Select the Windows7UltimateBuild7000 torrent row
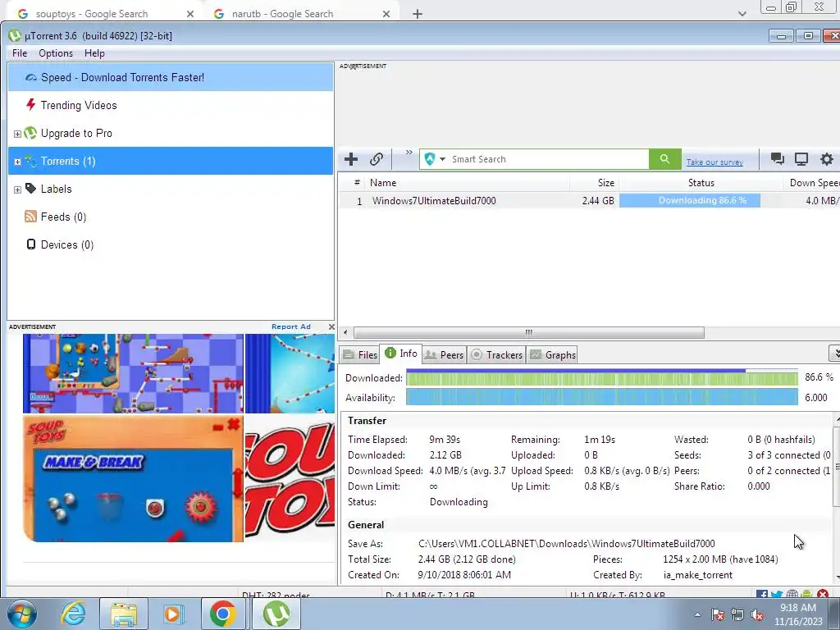This screenshot has height=630, width=840. pos(589,201)
